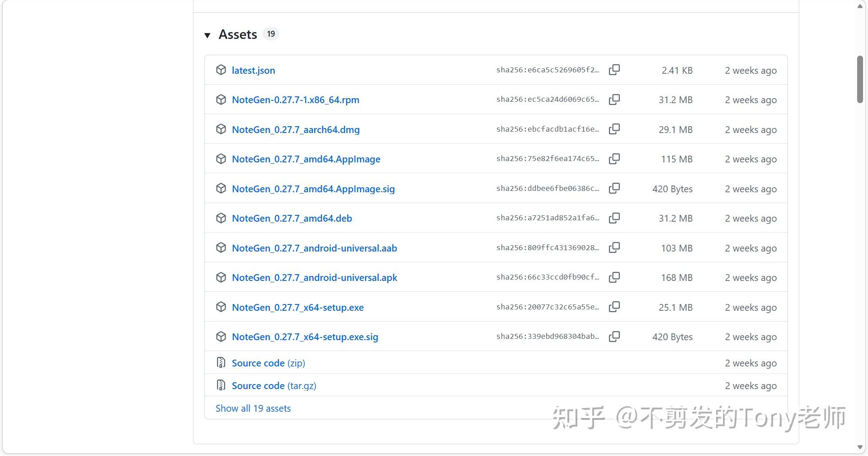Viewport: 868px width, 456px height.
Task: Copy sha256 hash for AppImage.sig file
Action: click(614, 188)
